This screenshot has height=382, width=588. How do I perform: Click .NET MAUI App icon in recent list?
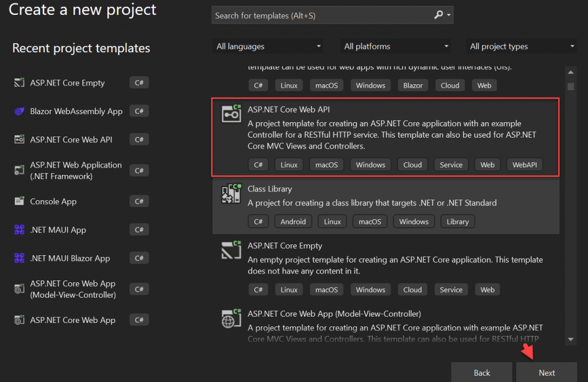(x=19, y=229)
